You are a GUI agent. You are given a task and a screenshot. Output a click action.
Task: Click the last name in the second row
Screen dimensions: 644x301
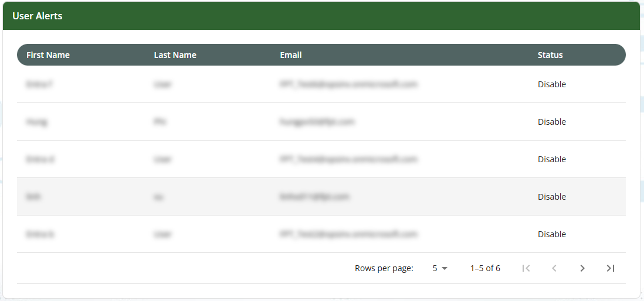coord(157,122)
